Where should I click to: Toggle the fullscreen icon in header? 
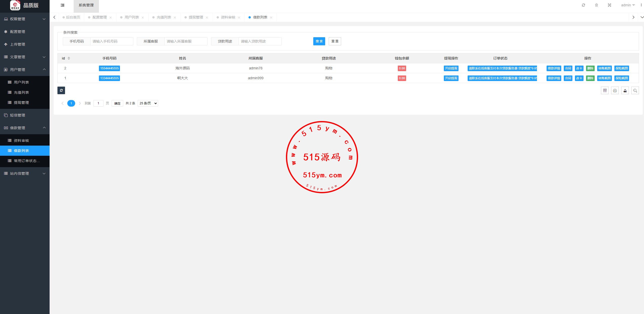(610, 5)
